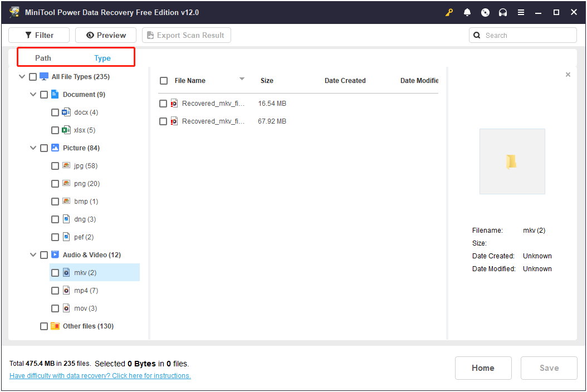Click the mp4 video type icon
This screenshot has width=587, height=392.
point(66,290)
